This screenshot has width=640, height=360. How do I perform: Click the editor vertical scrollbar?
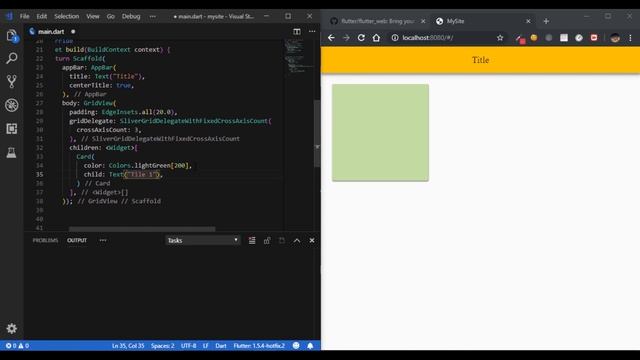point(317,134)
